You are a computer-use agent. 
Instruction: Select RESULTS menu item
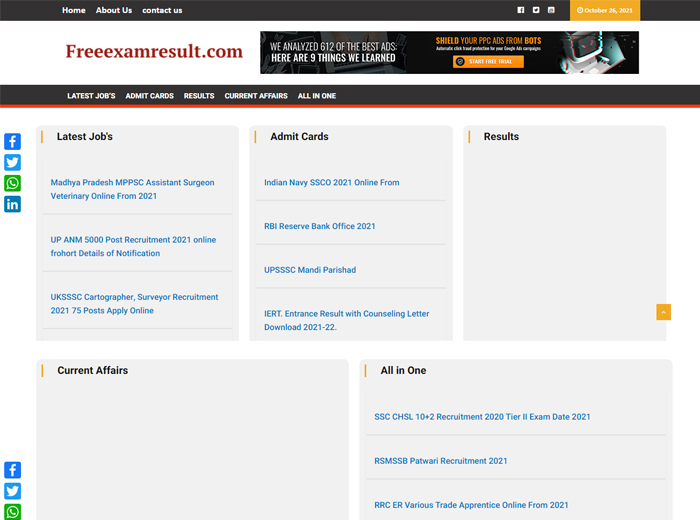(199, 96)
